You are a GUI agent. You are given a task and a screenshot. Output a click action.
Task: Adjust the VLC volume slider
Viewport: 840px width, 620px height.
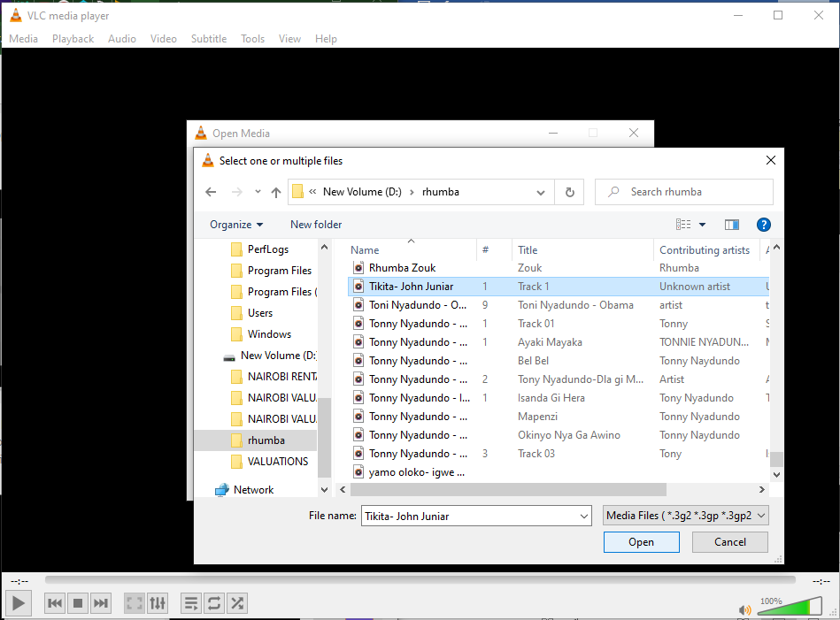(790, 606)
